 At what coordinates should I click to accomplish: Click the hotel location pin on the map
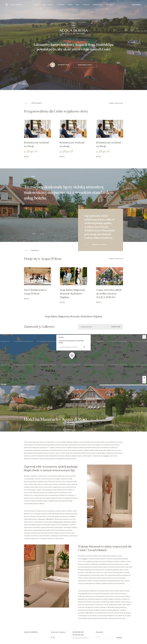[72, 356]
